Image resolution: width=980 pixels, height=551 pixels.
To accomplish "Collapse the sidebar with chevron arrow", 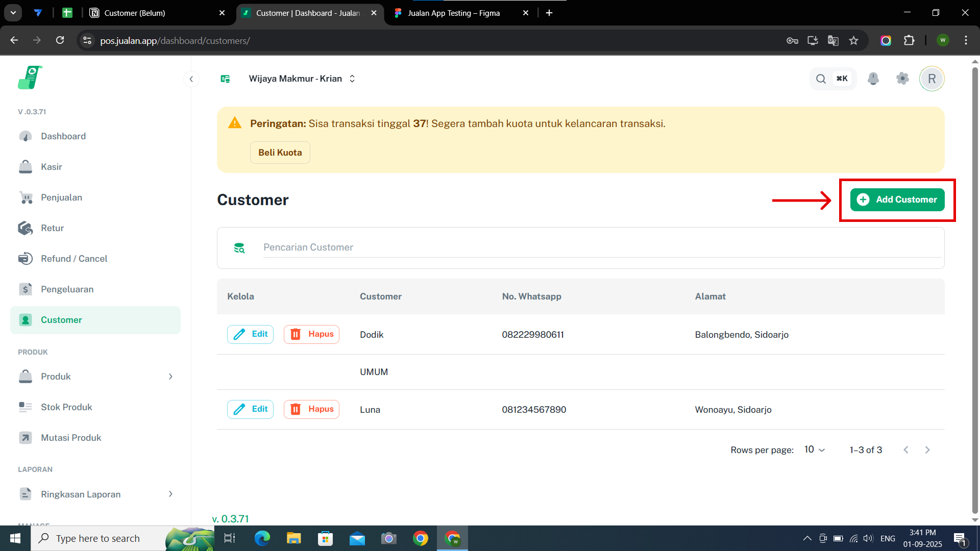I will (191, 79).
